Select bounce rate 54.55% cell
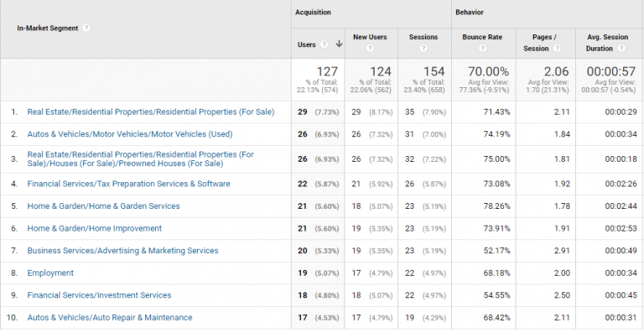 [x=497, y=295]
